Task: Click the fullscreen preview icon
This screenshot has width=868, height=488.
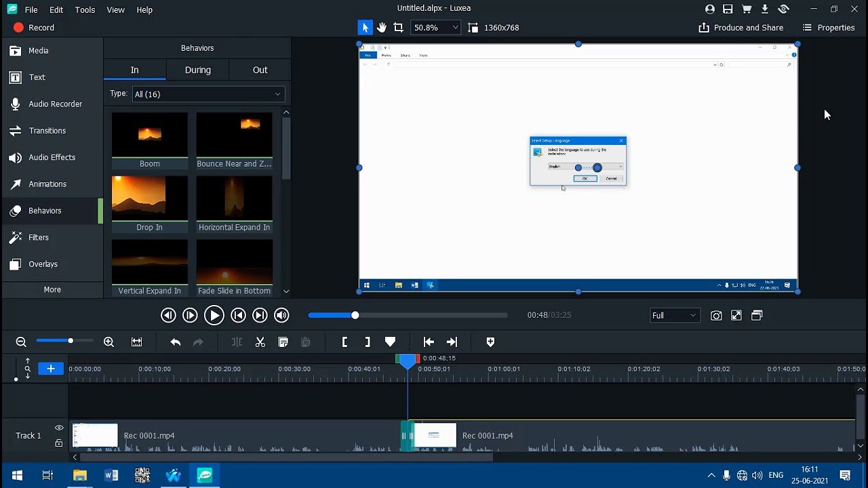Action: (736, 315)
